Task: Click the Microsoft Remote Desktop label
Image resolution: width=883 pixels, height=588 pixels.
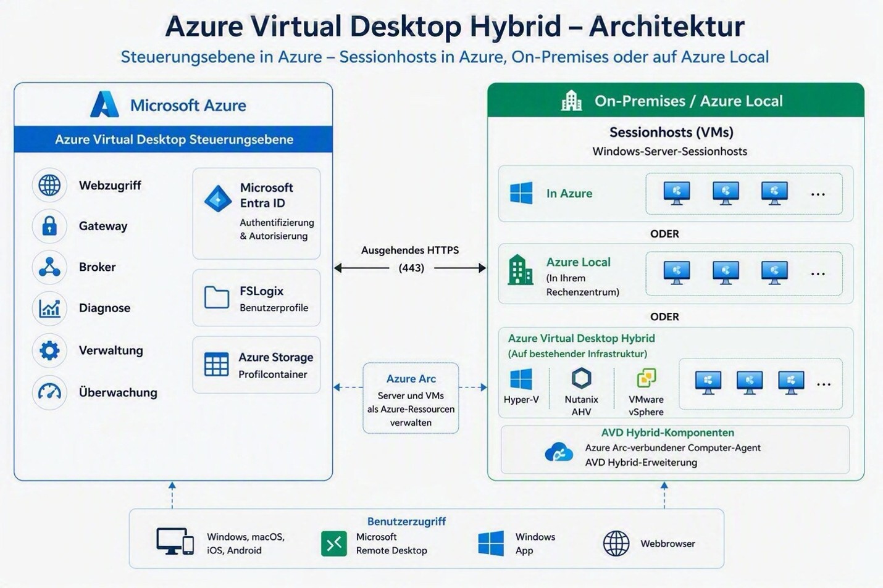Action: tap(391, 544)
